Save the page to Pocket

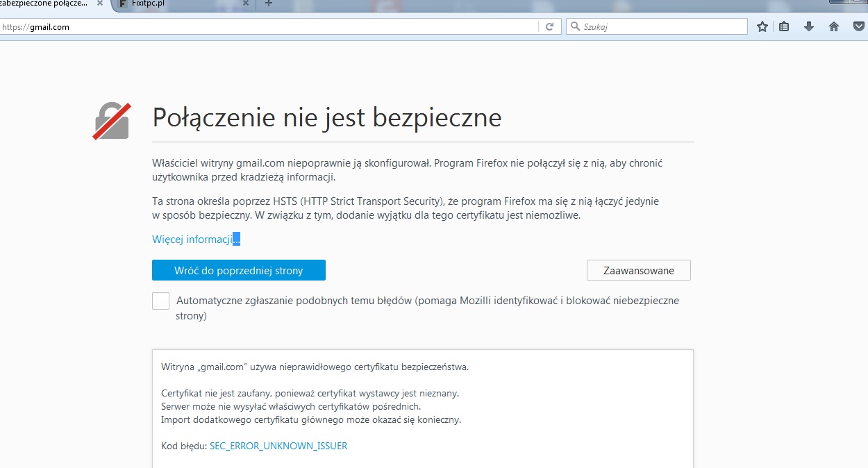coord(860,27)
